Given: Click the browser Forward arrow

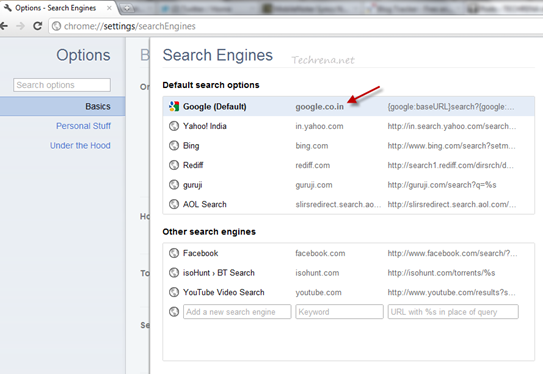Looking at the screenshot, I should tap(21, 26).
